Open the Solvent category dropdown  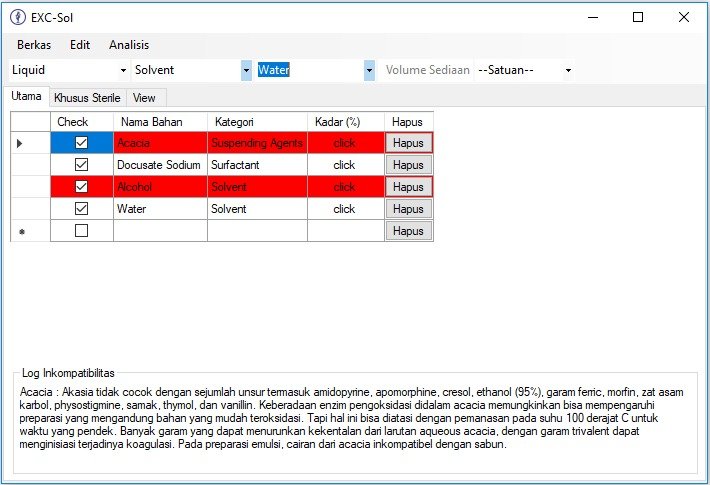click(x=246, y=71)
